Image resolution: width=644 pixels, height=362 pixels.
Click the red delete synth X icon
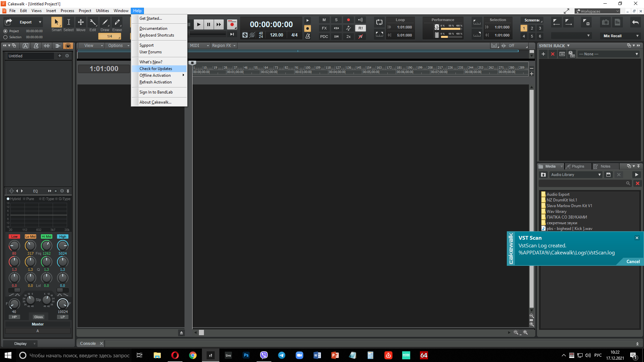click(x=553, y=54)
